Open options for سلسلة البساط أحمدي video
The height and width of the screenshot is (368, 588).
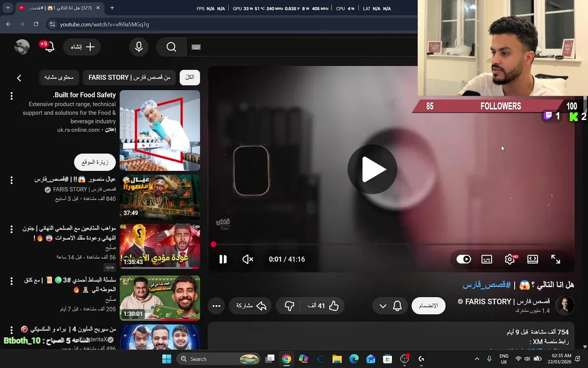(x=12, y=281)
